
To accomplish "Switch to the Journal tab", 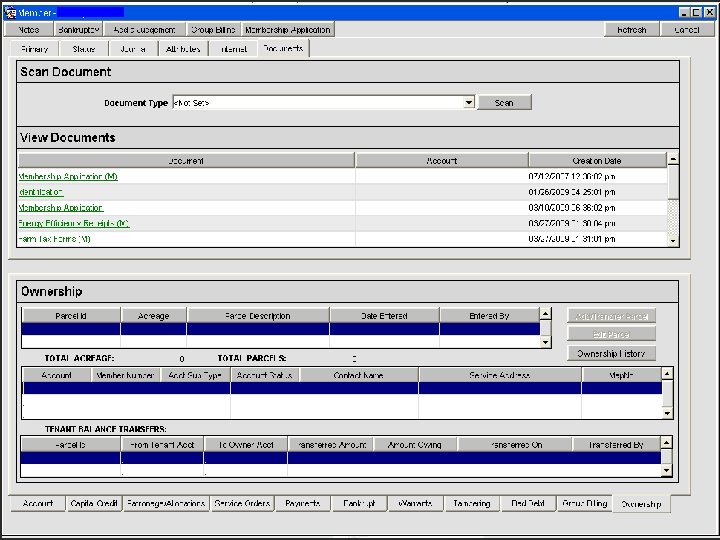I will (x=133, y=49).
